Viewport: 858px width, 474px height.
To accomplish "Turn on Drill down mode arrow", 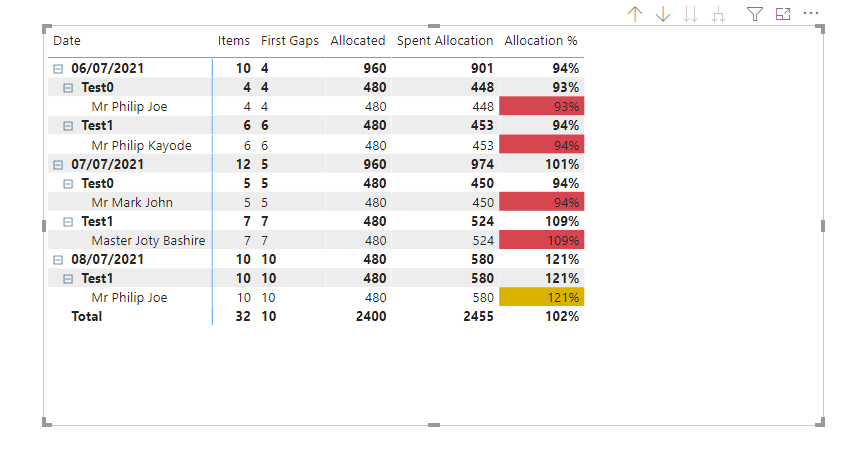I will [x=663, y=14].
